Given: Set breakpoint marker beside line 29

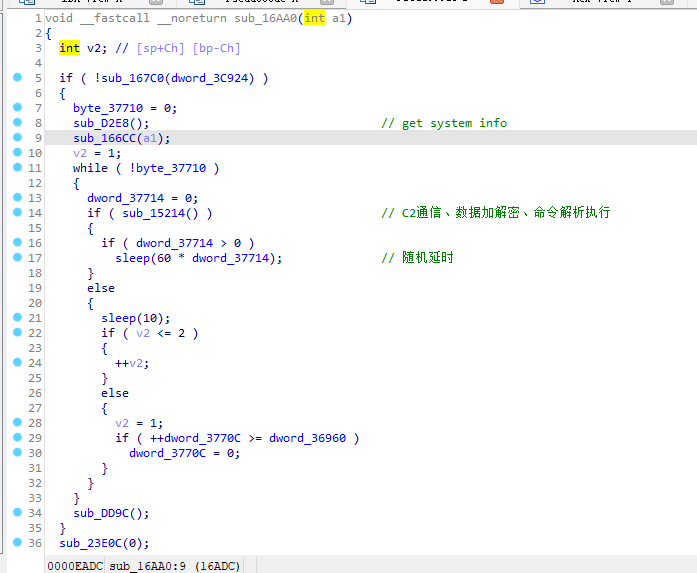Looking at the screenshot, I should coord(17,437).
